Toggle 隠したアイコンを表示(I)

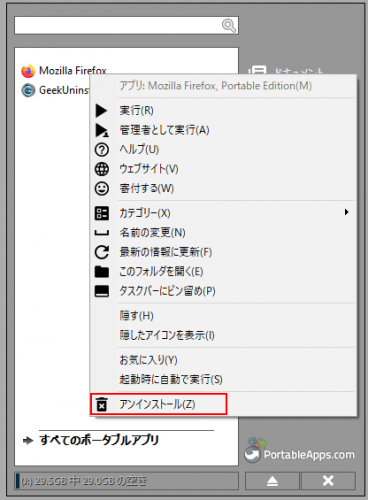[223, 335]
